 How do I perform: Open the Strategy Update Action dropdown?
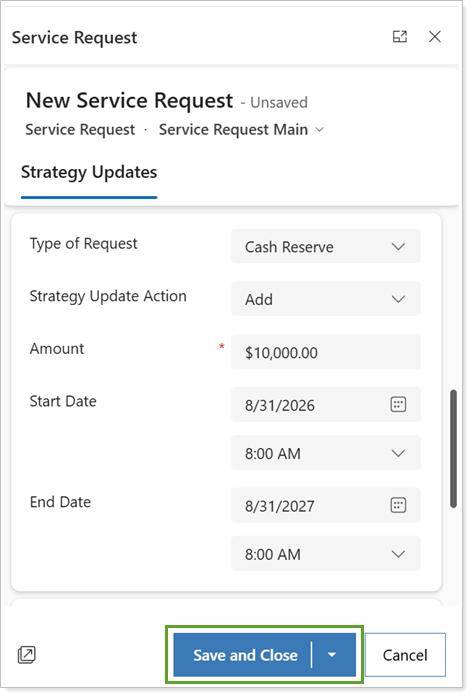tap(326, 299)
